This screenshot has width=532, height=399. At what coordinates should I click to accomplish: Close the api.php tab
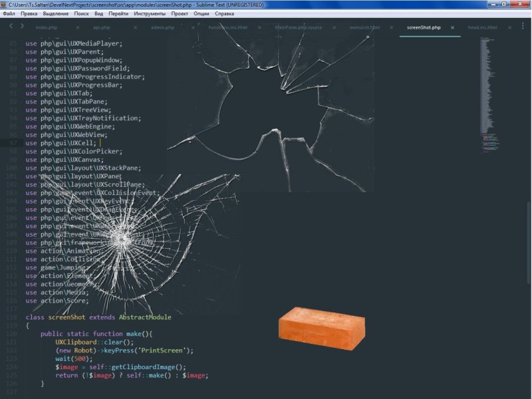[x=135, y=28]
